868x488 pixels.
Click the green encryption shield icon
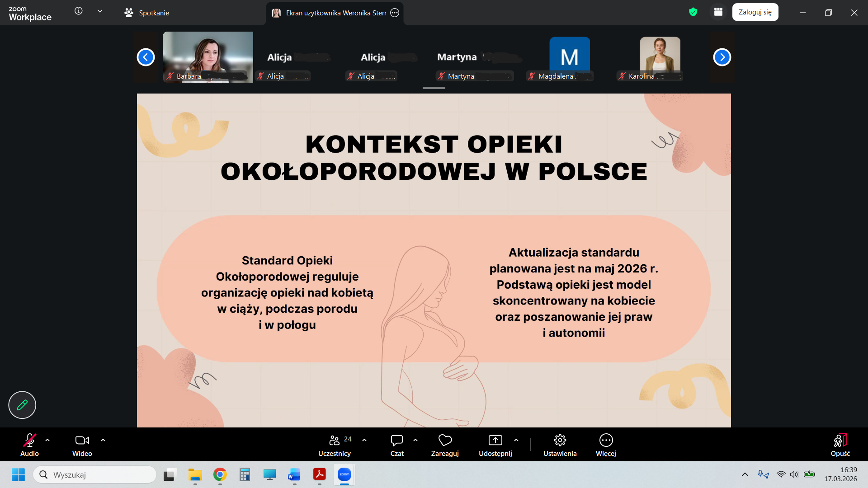pos(693,12)
